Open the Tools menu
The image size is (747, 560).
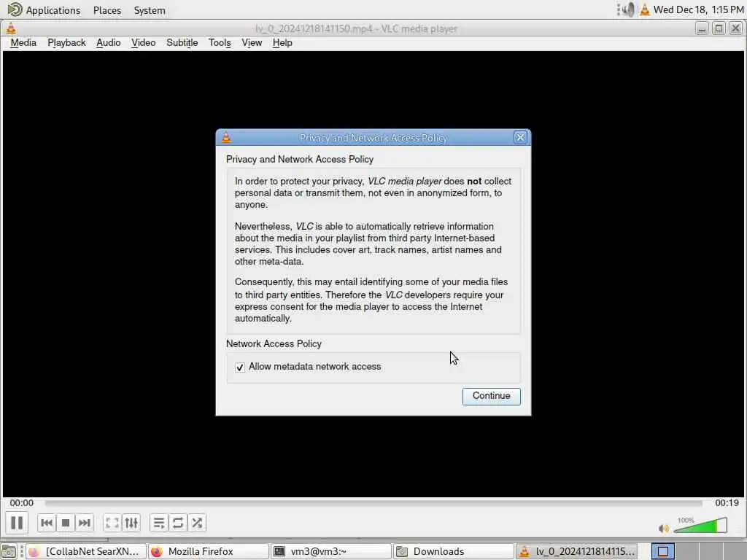tap(220, 43)
